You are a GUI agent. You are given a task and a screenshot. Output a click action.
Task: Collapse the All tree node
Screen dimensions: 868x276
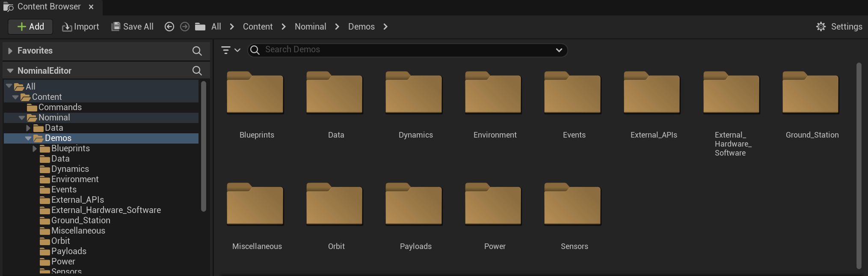tap(9, 86)
